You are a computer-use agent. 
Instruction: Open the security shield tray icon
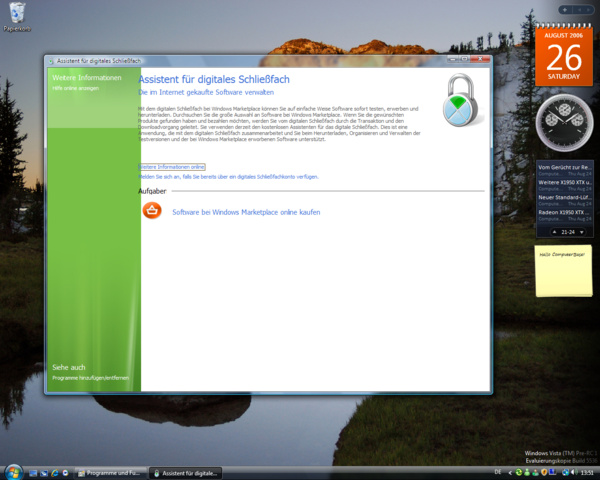click(x=544, y=473)
